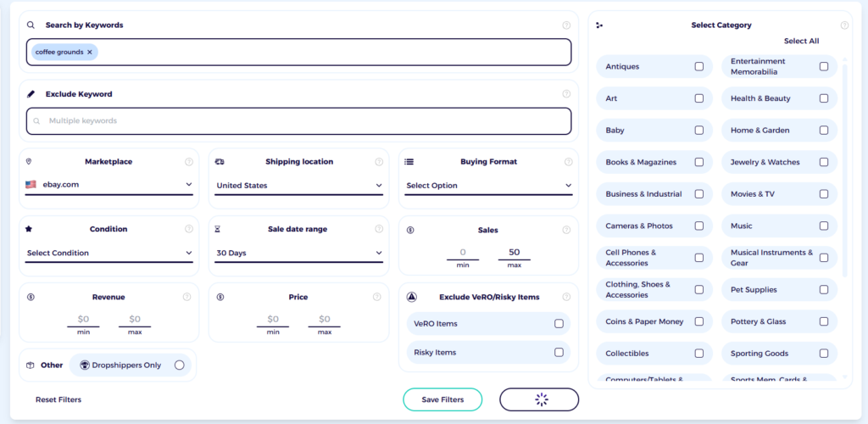Click the Save Filters button
Viewport: 868px width, 424px height.
tap(442, 399)
